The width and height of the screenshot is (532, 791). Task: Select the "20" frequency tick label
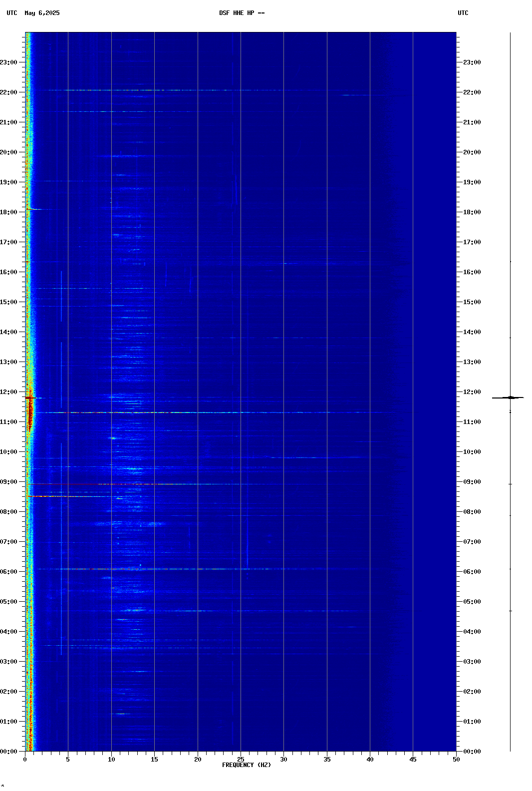198,760
